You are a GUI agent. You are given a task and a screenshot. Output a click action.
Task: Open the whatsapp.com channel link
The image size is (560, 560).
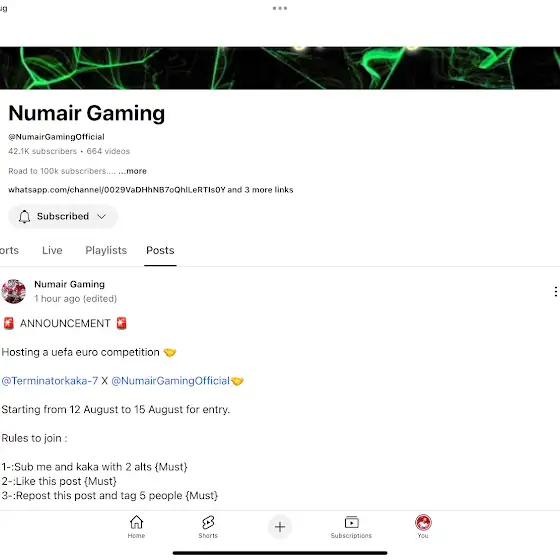coord(117,190)
